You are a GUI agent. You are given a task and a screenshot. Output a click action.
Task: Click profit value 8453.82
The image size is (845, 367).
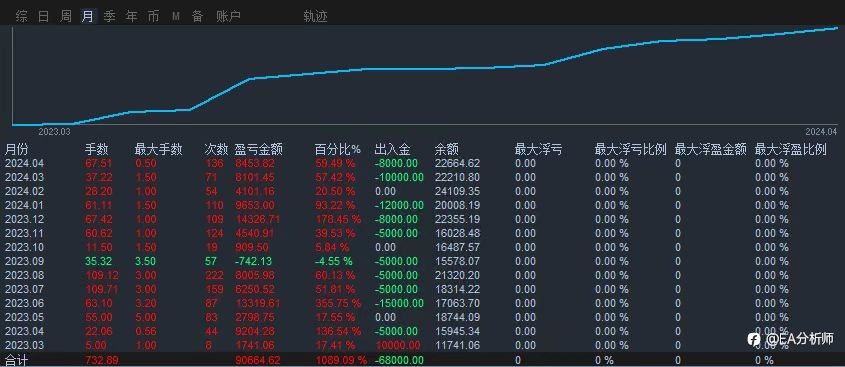click(x=255, y=163)
